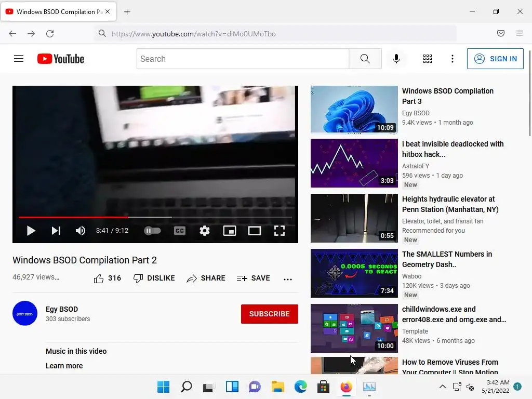Open Chat app on taskbar

point(255,387)
